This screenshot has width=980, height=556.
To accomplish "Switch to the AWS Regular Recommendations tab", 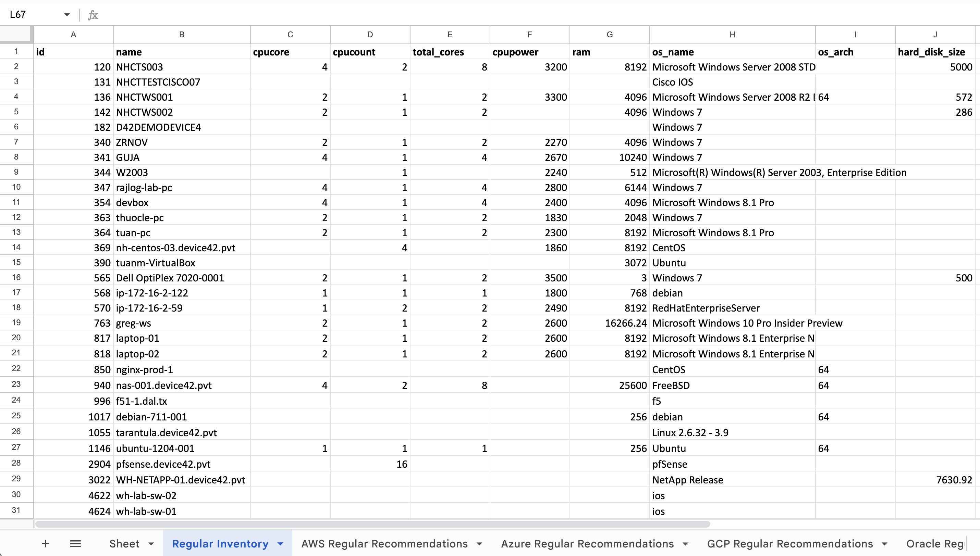I will (x=384, y=543).
